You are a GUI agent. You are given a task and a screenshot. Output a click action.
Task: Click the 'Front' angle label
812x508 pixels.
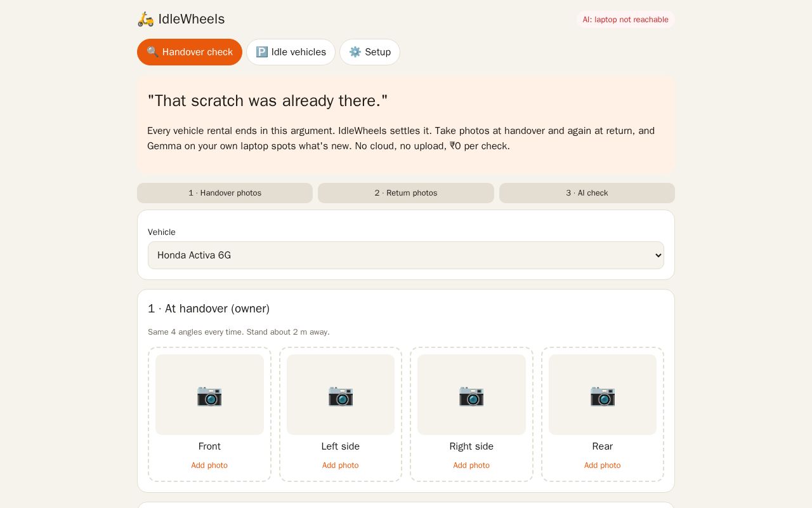click(209, 446)
